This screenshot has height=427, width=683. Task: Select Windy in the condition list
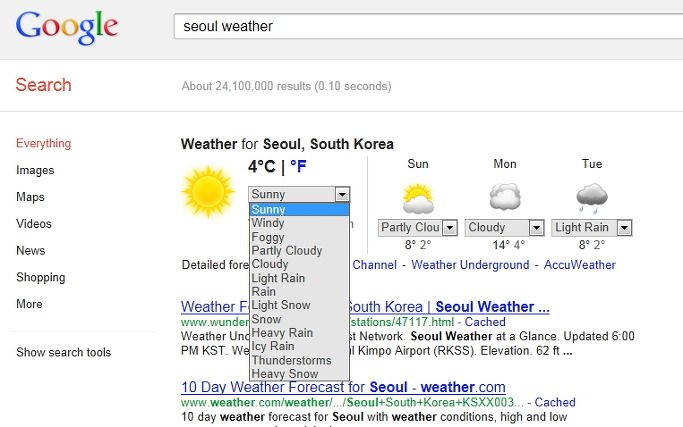299,223
